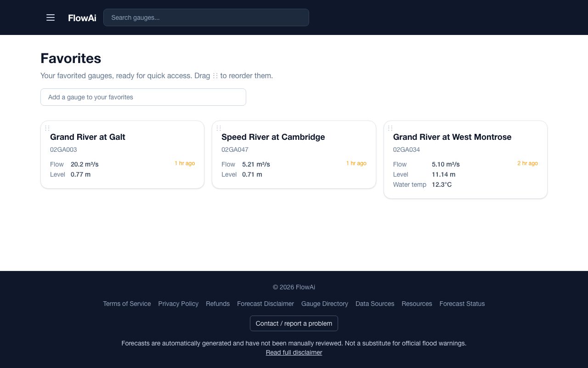Click Contact / report a problem button
Screen dimensions: 588x368
(294, 323)
